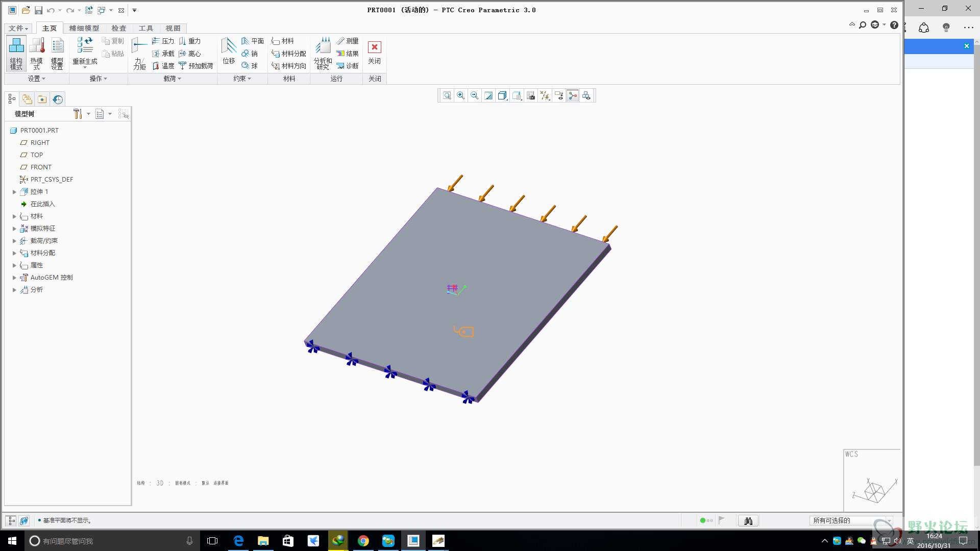980x551 pixels.
Task: Open saved orientations view manager icon
Action: pyautogui.click(x=517, y=95)
